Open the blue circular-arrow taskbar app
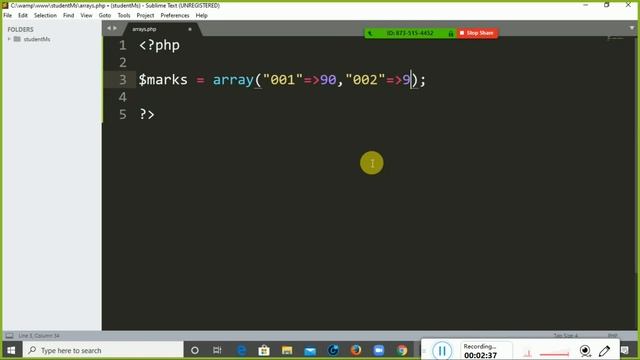Image resolution: width=640 pixels, height=360 pixels. [x=333, y=350]
